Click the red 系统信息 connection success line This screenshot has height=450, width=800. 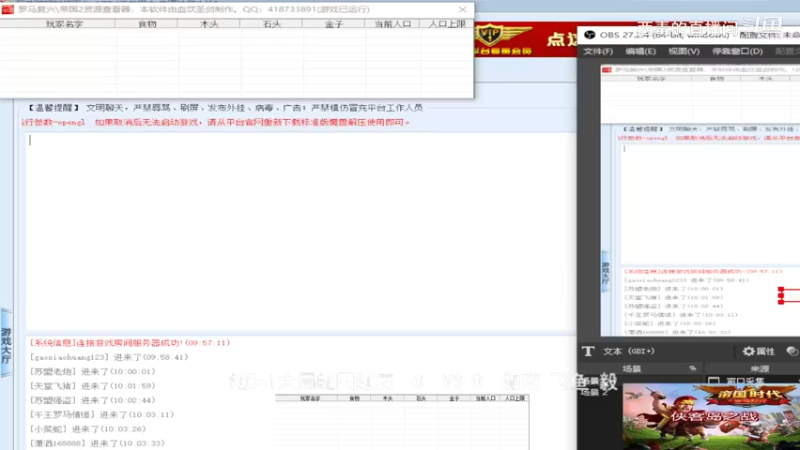tap(130, 343)
